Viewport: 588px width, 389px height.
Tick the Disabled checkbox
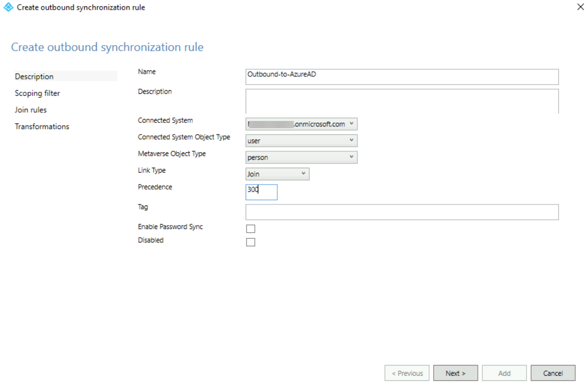pyautogui.click(x=251, y=242)
